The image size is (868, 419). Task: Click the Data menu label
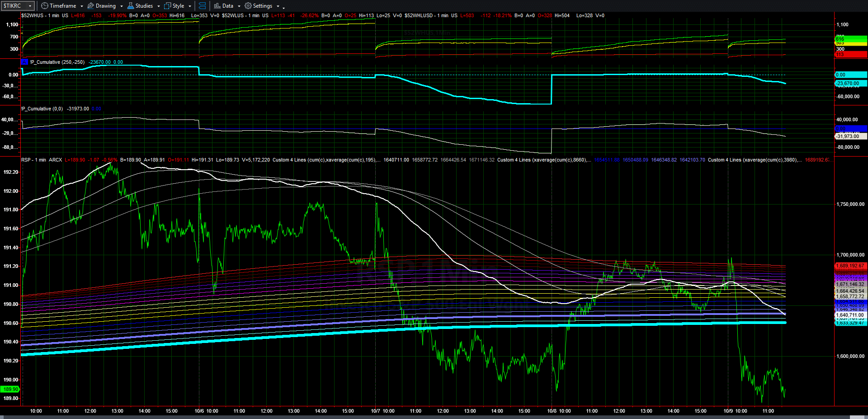point(227,5)
